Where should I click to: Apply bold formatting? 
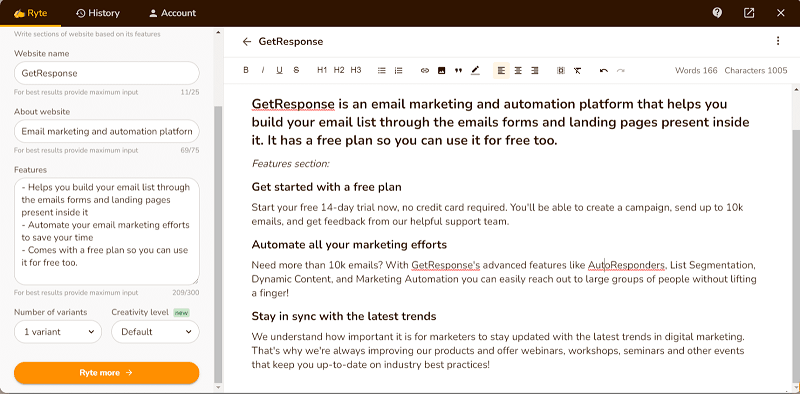(x=246, y=70)
